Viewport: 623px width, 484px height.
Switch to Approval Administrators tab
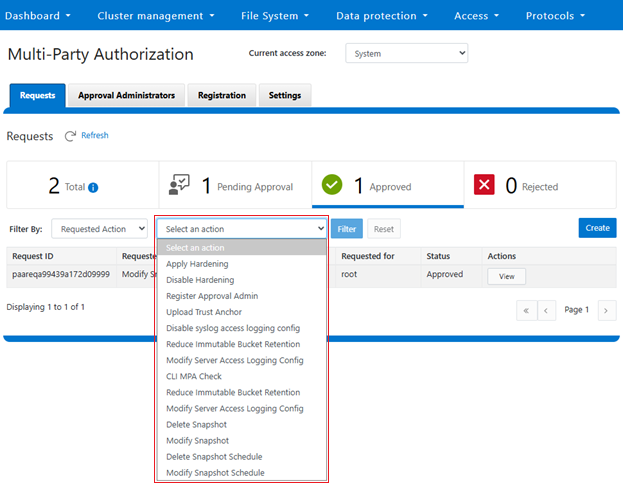126,95
